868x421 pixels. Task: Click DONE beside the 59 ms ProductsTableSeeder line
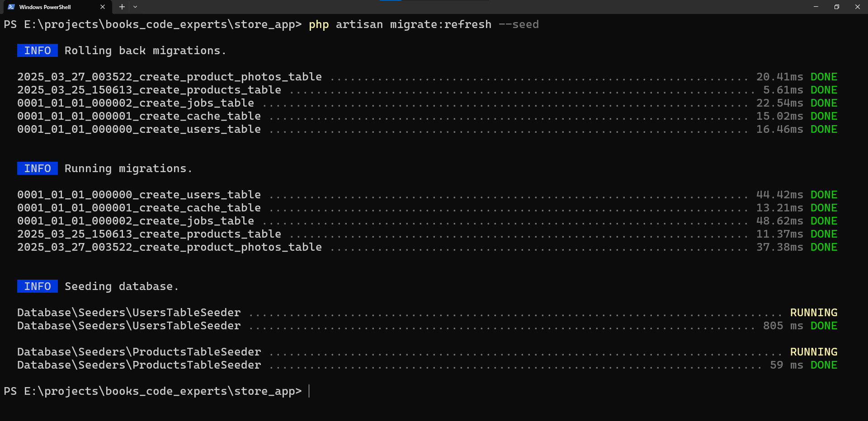click(x=824, y=365)
